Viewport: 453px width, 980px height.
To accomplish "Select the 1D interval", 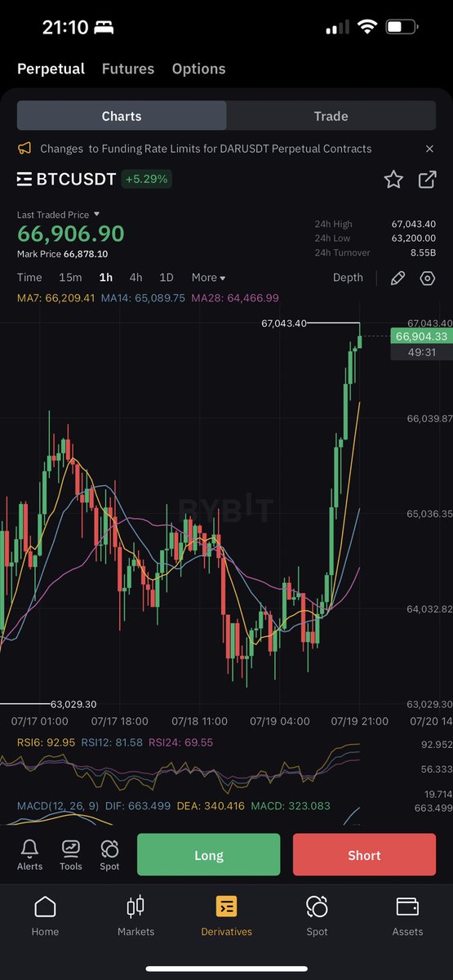I will (167, 278).
